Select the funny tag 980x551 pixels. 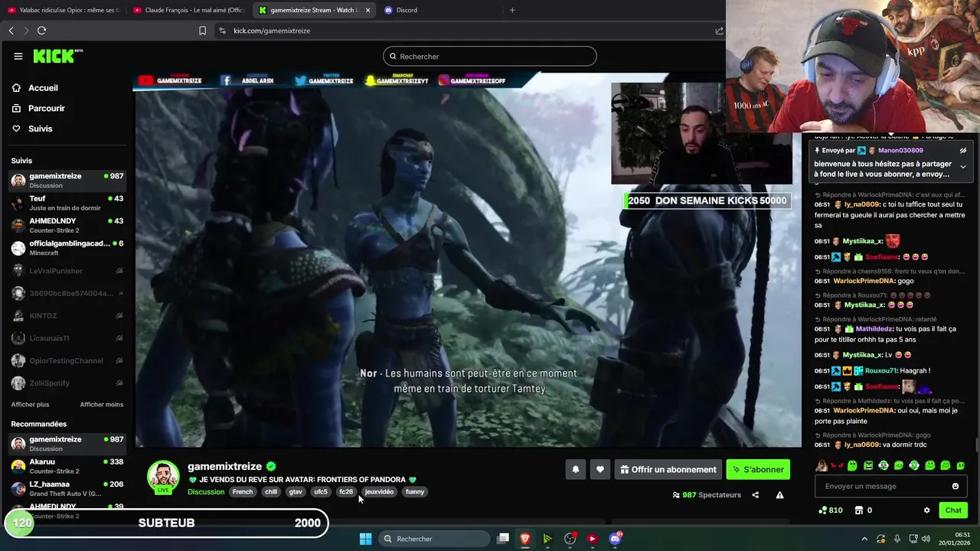click(x=415, y=491)
